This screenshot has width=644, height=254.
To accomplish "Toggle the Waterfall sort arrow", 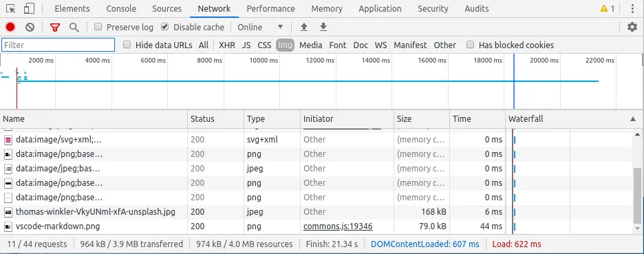I will tap(633, 119).
